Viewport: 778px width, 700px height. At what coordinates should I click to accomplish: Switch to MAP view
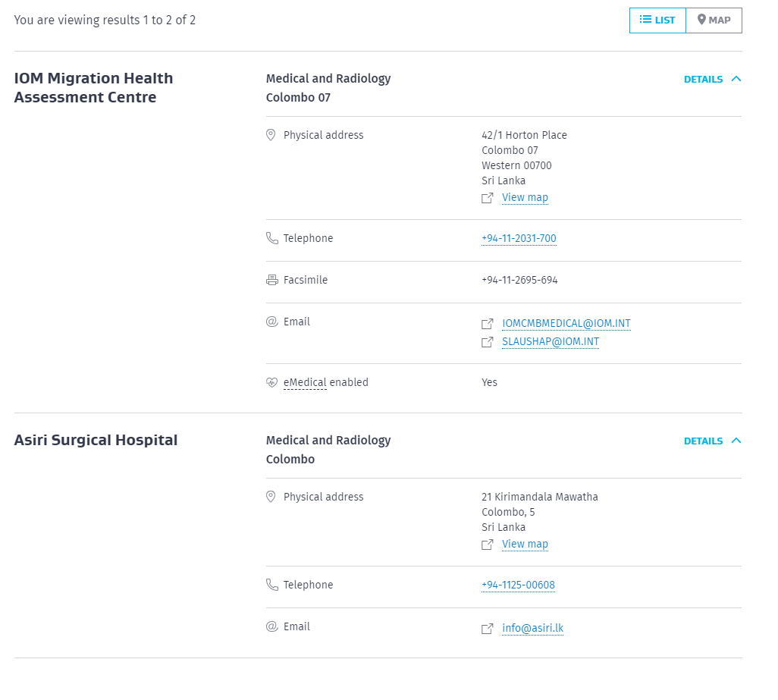[x=714, y=20]
